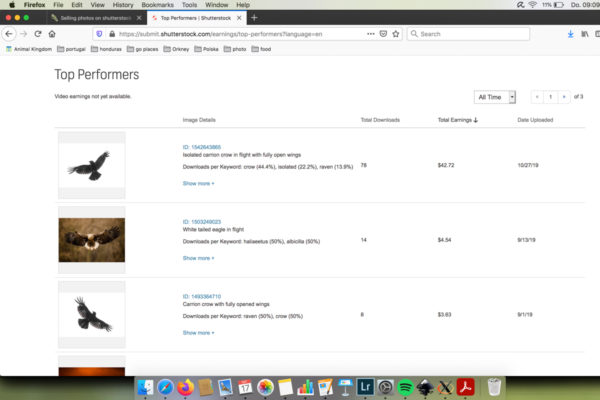
Task: Click the carrion crow opened wings thumbnail
Action: (91, 315)
